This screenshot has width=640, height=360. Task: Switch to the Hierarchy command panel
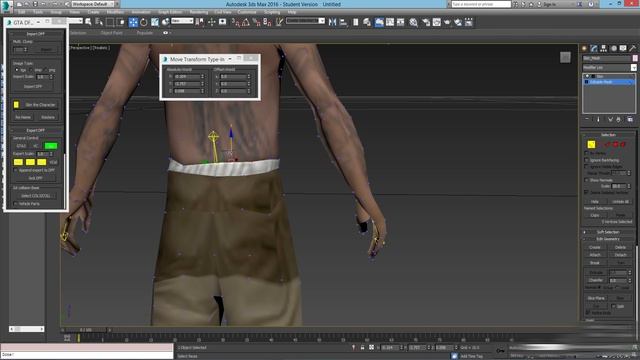pyautogui.click(x=604, y=48)
